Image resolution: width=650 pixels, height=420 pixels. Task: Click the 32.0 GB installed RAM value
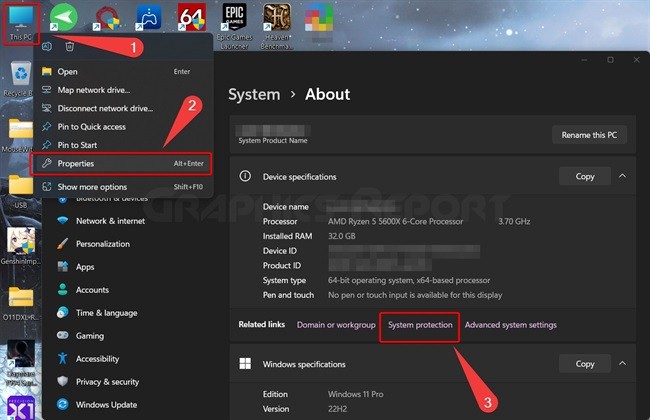point(342,236)
